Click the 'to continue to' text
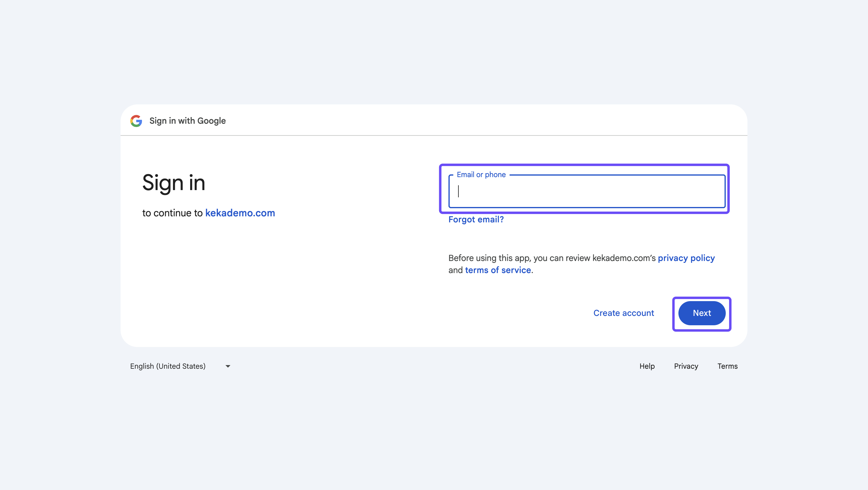Viewport: 868px width, 490px height. [x=172, y=213]
